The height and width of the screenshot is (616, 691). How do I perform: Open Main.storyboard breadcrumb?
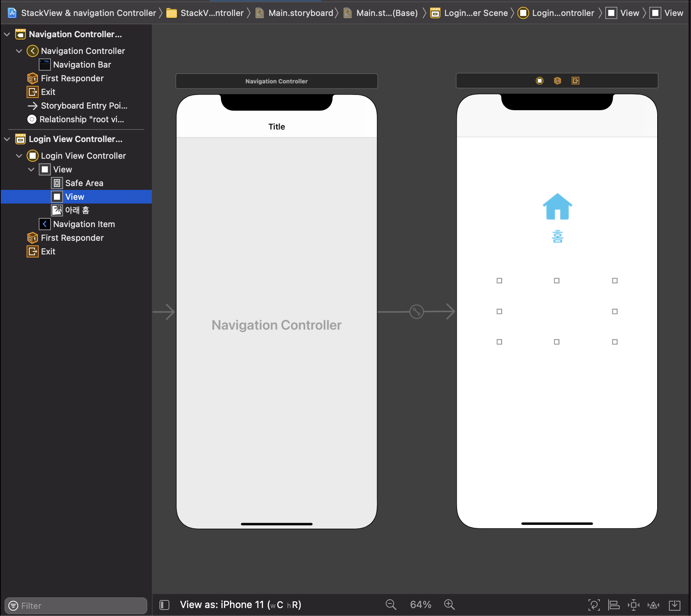tap(295, 13)
